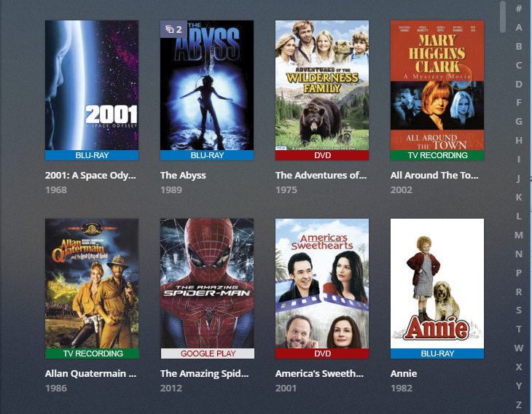Jump to letter H in alphabet index

[518, 140]
